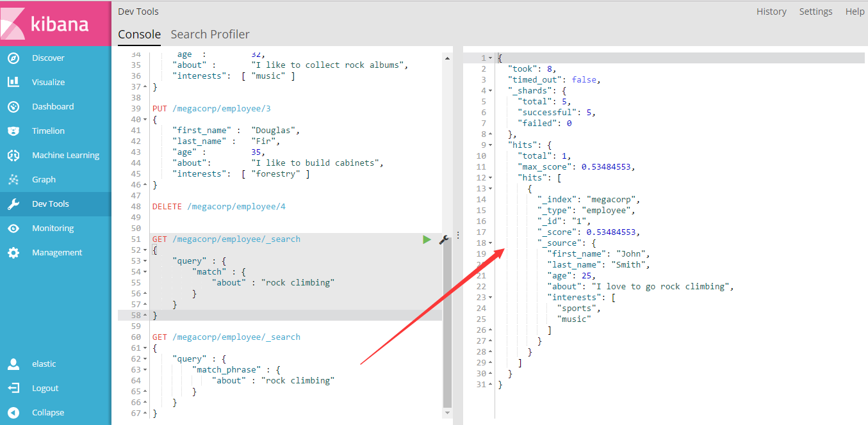Open Help in top bar
This screenshot has width=868, height=425.
coord(855,12)
